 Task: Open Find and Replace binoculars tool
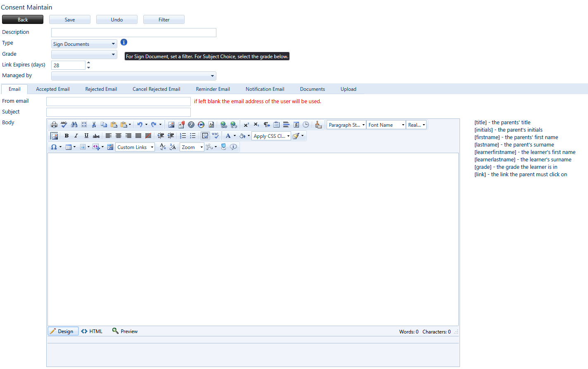click(74, 125)
